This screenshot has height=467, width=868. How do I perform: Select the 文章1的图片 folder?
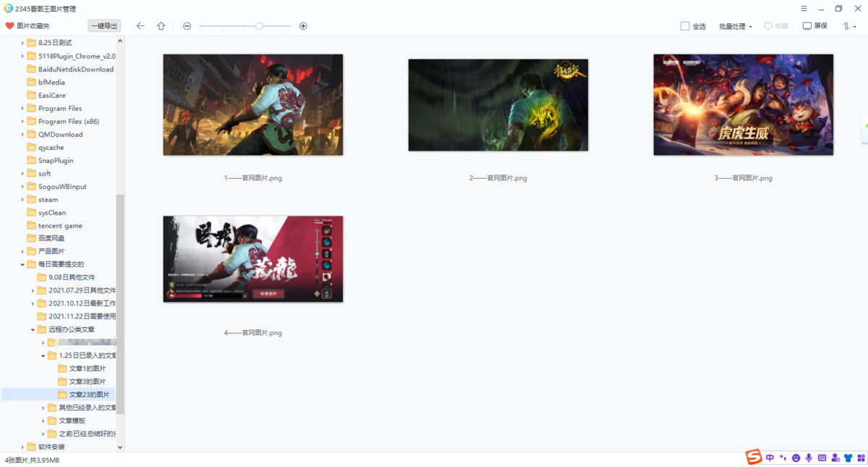tap(87, 369)
